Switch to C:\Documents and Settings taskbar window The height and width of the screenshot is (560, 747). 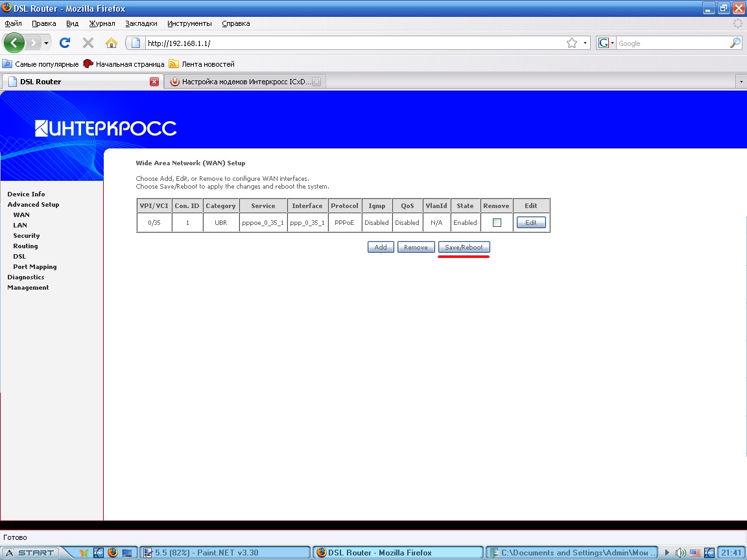pos(572,553)
